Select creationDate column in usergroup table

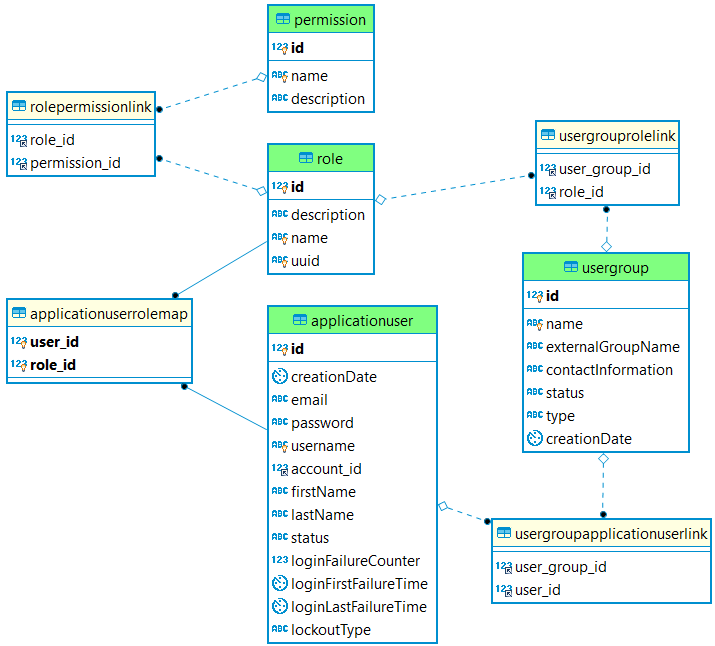(606, 439)
